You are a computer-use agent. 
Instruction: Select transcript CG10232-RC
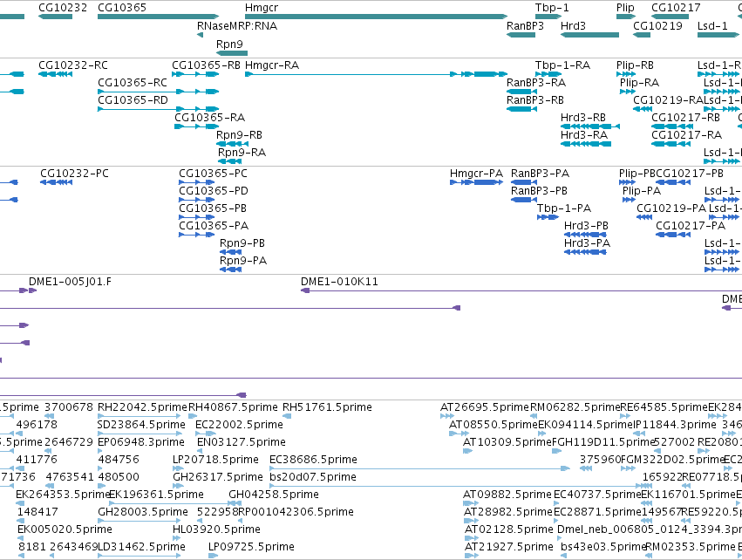click(x=73, y=65)
